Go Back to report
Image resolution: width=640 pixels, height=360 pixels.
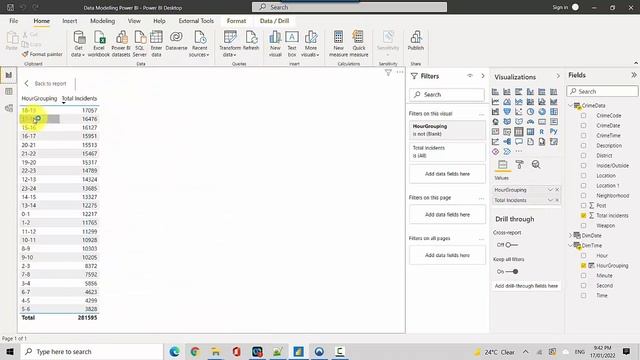(45, 83)
